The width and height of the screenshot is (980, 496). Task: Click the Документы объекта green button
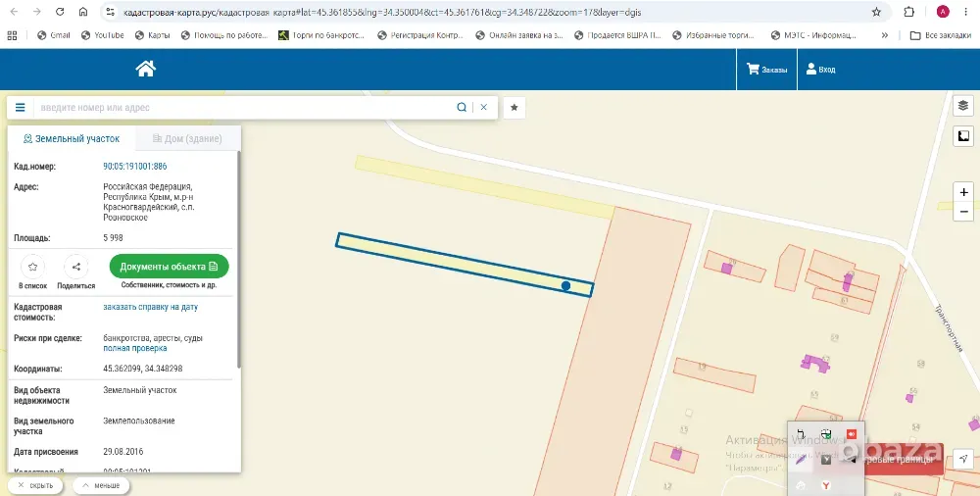169,267
